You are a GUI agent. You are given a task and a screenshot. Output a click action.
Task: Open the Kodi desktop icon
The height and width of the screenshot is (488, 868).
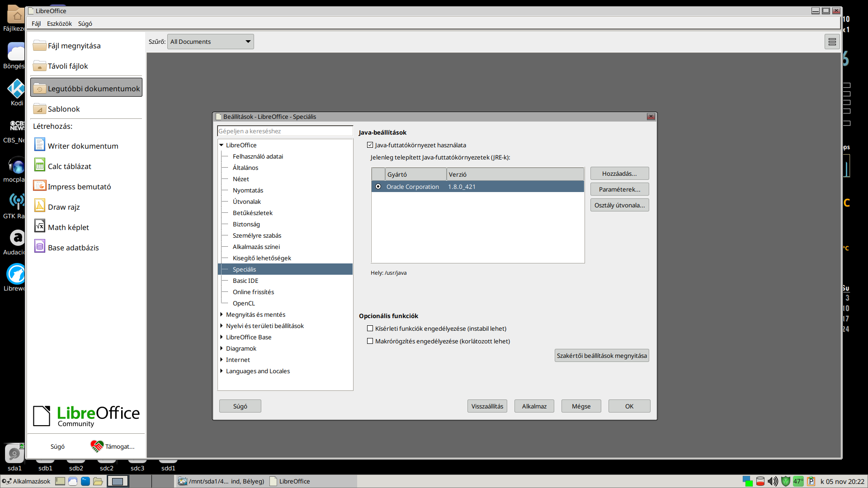pos(16,89)
